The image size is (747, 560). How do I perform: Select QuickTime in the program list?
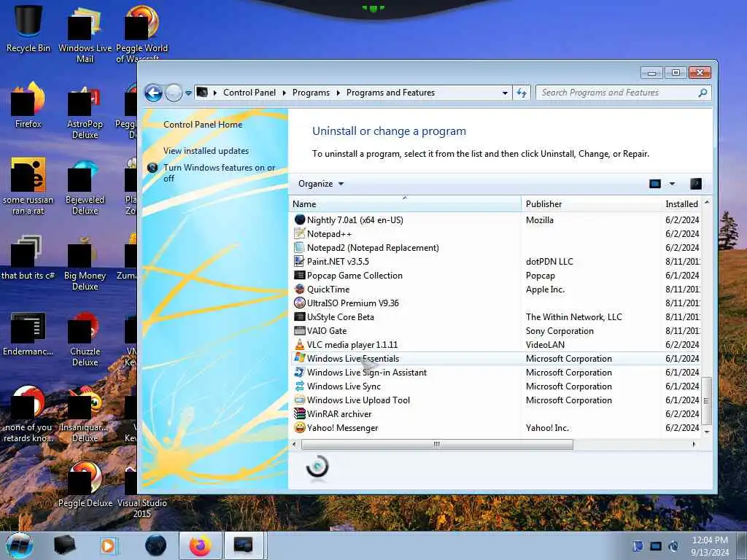tap(495, 289)
